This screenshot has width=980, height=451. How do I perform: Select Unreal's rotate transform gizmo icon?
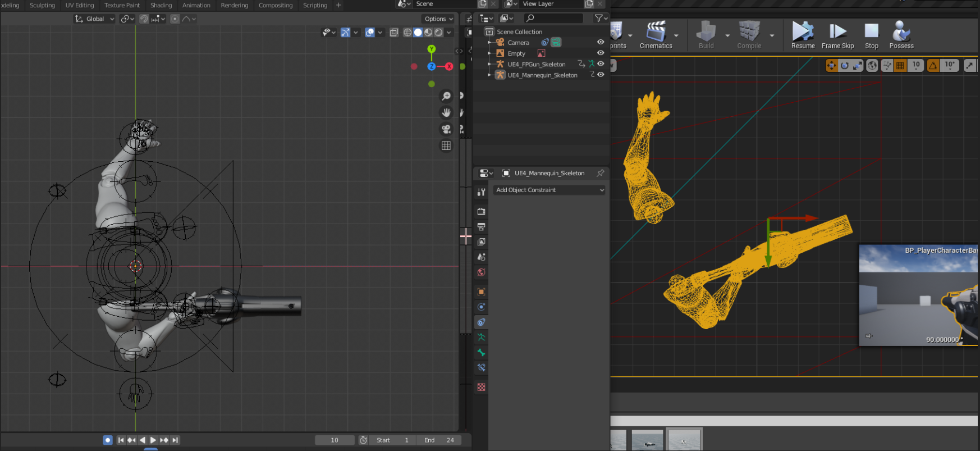[845, 66]
